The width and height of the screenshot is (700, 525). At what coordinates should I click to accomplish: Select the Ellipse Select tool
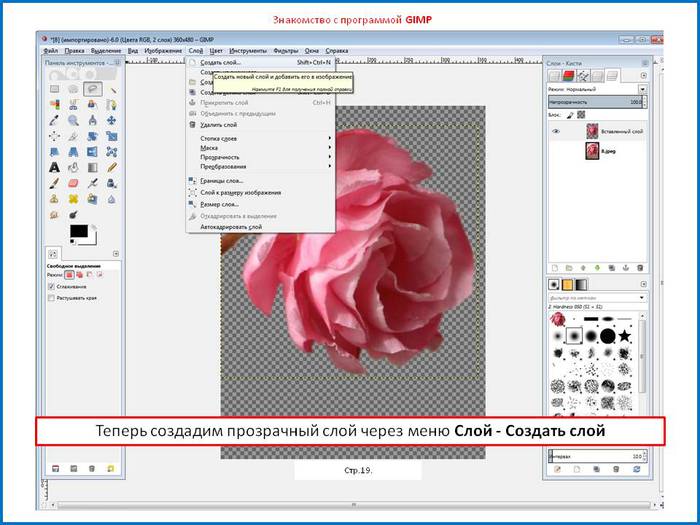click(x=73, y=89)
